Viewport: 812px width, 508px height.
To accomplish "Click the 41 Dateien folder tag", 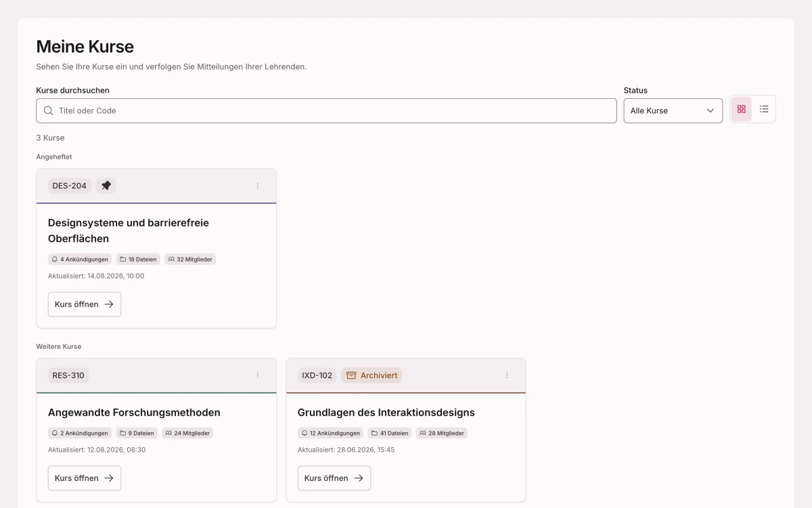I will click(390, 433).
